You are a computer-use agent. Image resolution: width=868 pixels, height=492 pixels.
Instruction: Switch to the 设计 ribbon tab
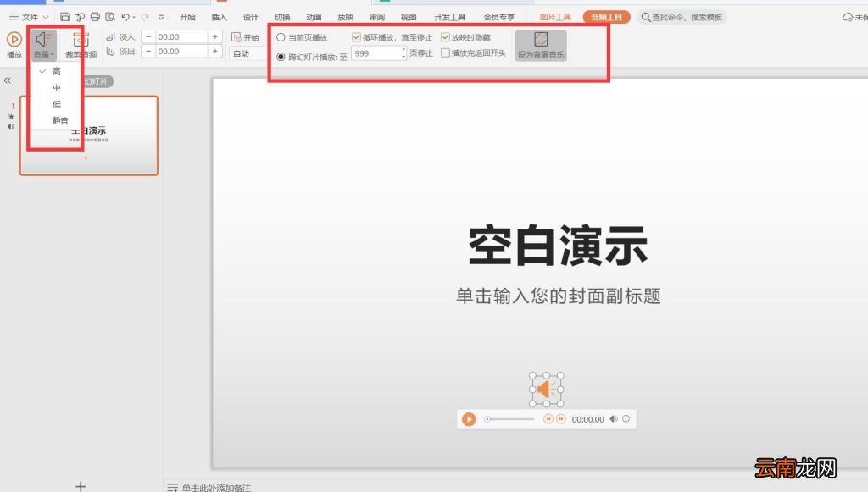(251, 17)
